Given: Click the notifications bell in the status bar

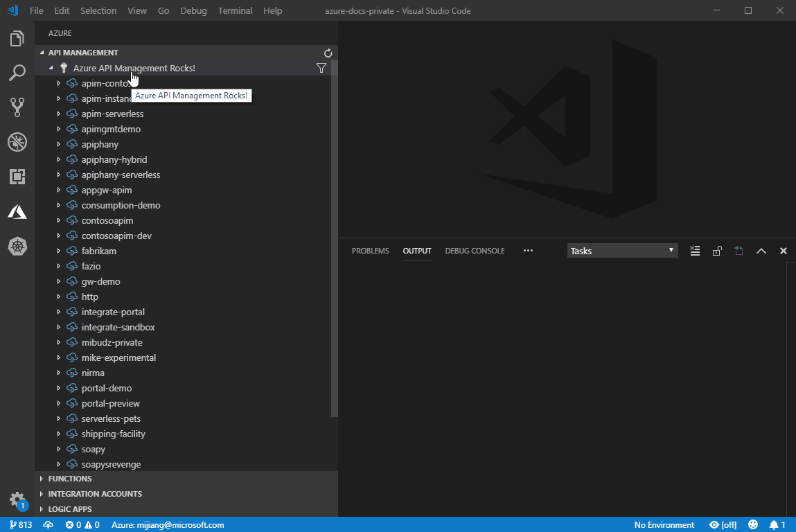Looking at the screenshot, I should [775, 524].
